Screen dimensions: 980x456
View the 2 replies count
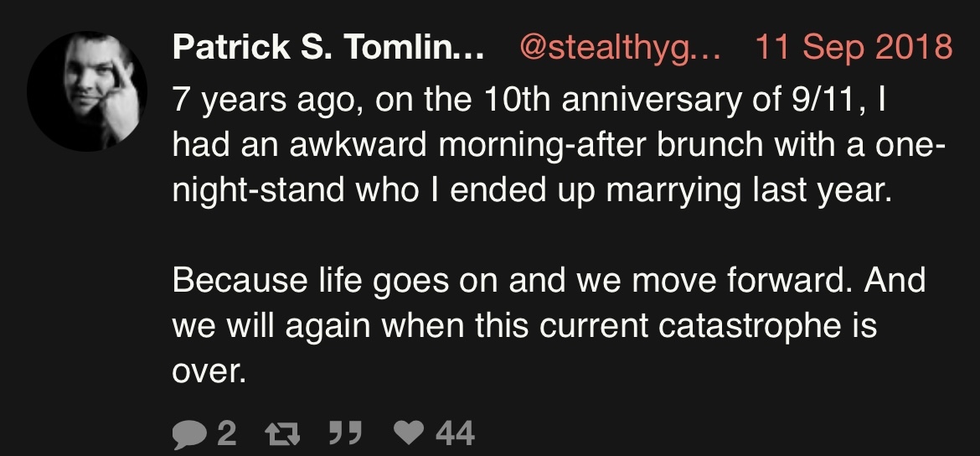pos(227,433)
